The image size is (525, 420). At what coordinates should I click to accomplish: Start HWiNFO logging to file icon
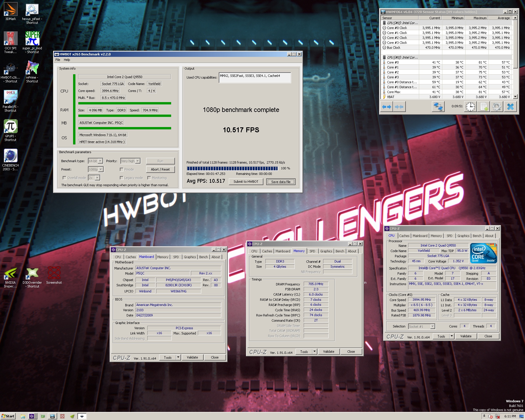click(484, 107)
